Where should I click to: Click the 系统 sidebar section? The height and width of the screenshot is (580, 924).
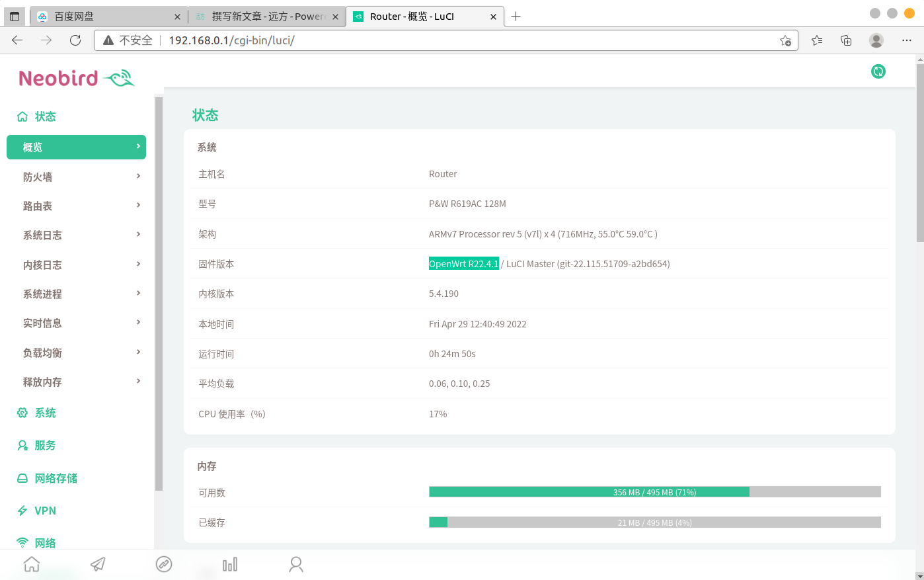point(45,413)
